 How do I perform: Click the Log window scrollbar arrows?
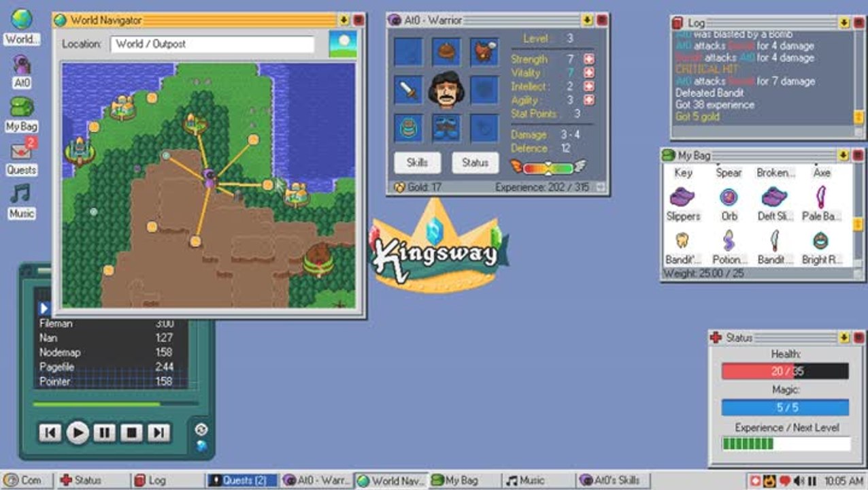tap(858, 117)
